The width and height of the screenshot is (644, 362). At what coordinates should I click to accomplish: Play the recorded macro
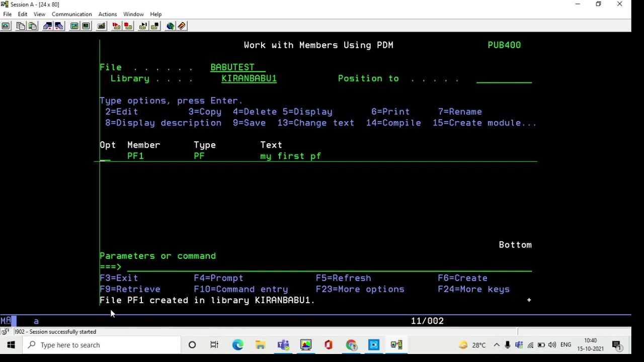pos(143,26)
